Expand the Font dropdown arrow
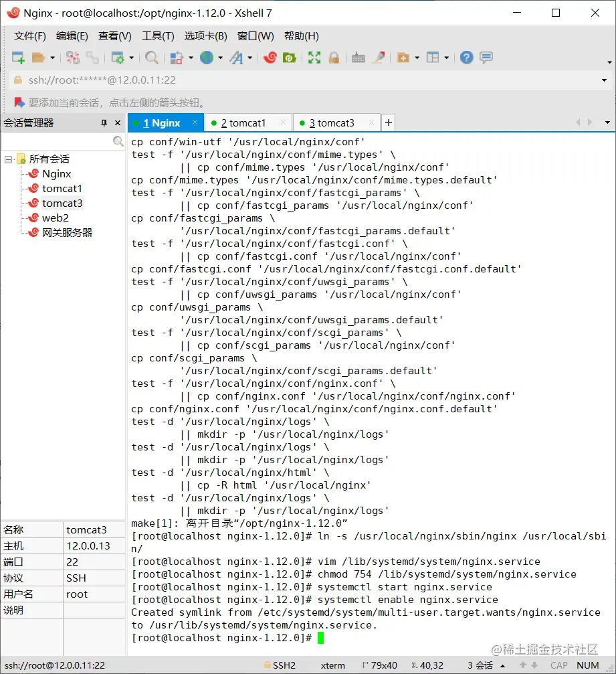The image size is (616, 674). pos(249,58)
